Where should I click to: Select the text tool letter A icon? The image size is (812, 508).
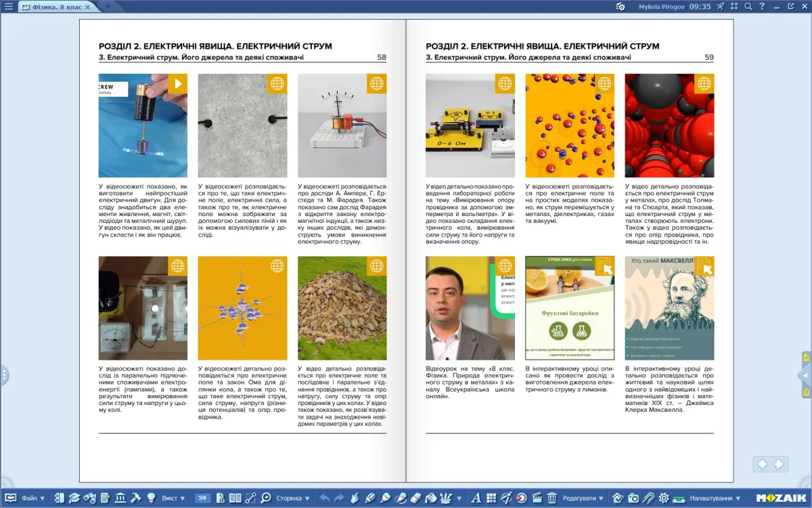(476, 498)
